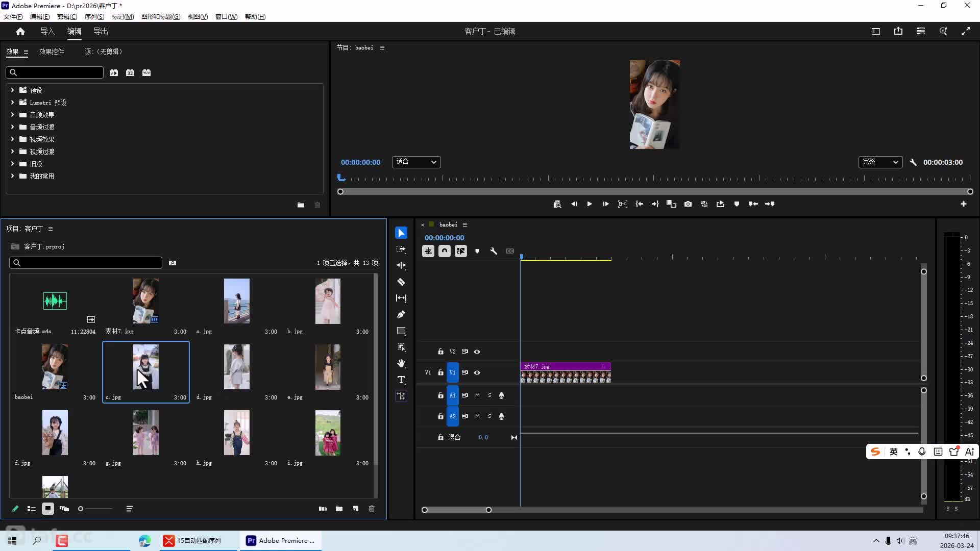This screenshot has width=980, height=551.
Task: Click the Home icon
Action: 20,32
